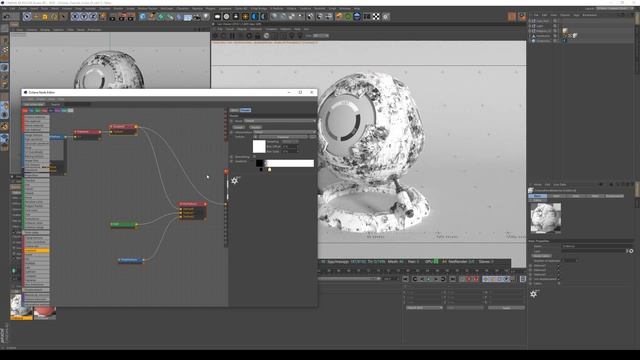
Task: Click the Camera object icon
Action: pyautogui.click(x=197, y=17)
